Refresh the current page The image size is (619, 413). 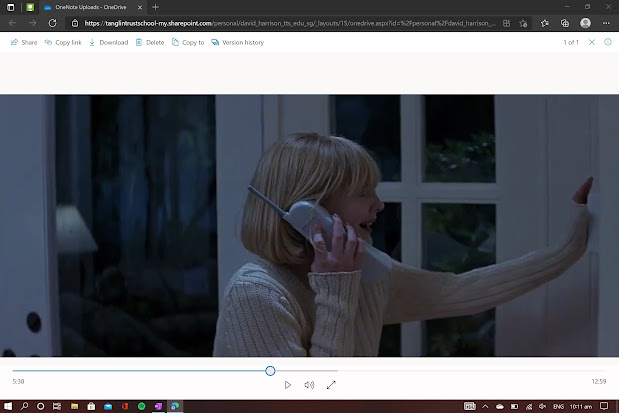(x=53, y=23)
